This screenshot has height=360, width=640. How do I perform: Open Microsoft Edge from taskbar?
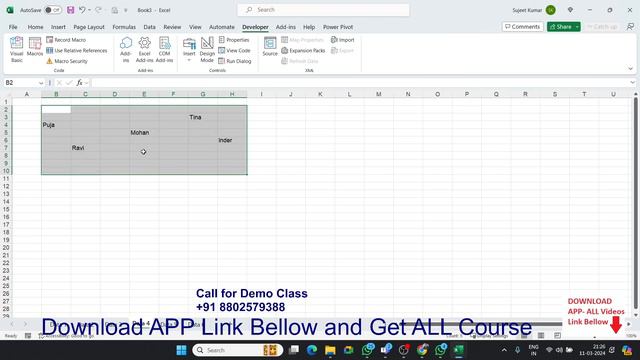point(312,350)
